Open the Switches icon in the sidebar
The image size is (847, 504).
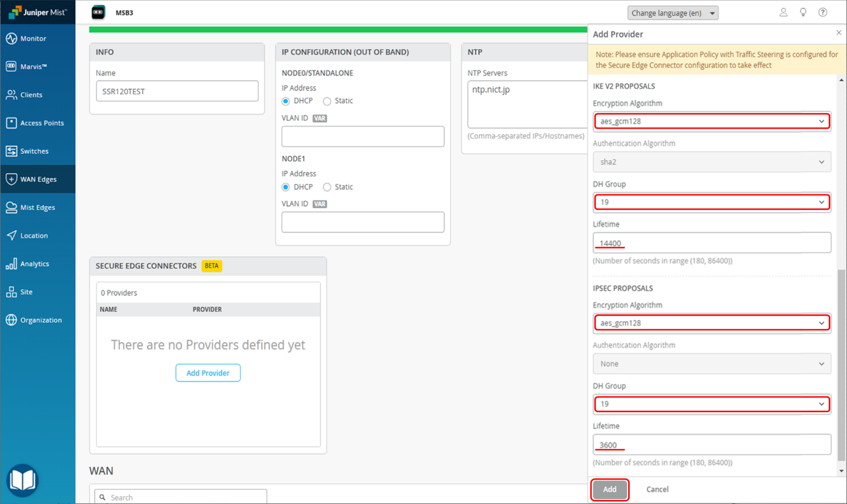[11, 151]
